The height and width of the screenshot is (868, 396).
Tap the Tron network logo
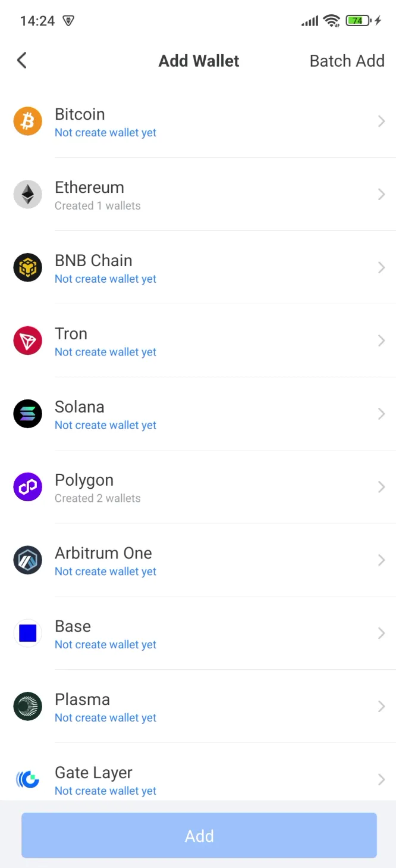(x=27, y=341)
